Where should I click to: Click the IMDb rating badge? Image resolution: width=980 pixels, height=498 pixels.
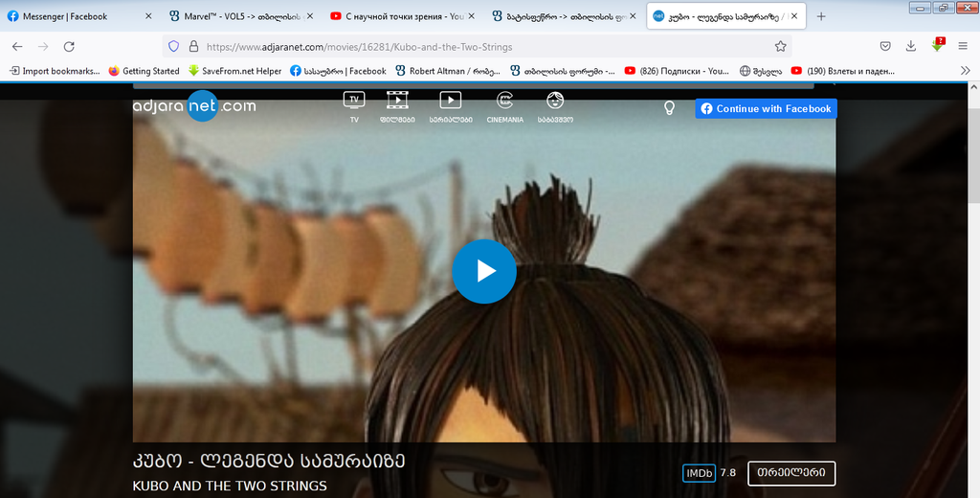click(699, 473)
